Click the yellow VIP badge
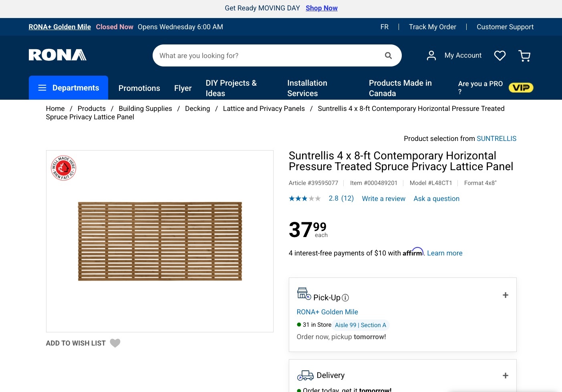562x392 pixels. tap(521, 88)
